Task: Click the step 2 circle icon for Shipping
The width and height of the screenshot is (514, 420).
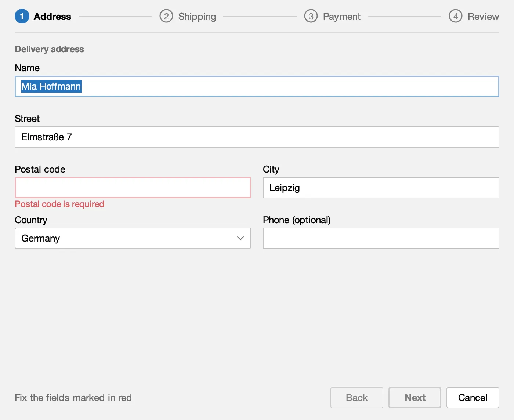Action: (x=166, y=16)
